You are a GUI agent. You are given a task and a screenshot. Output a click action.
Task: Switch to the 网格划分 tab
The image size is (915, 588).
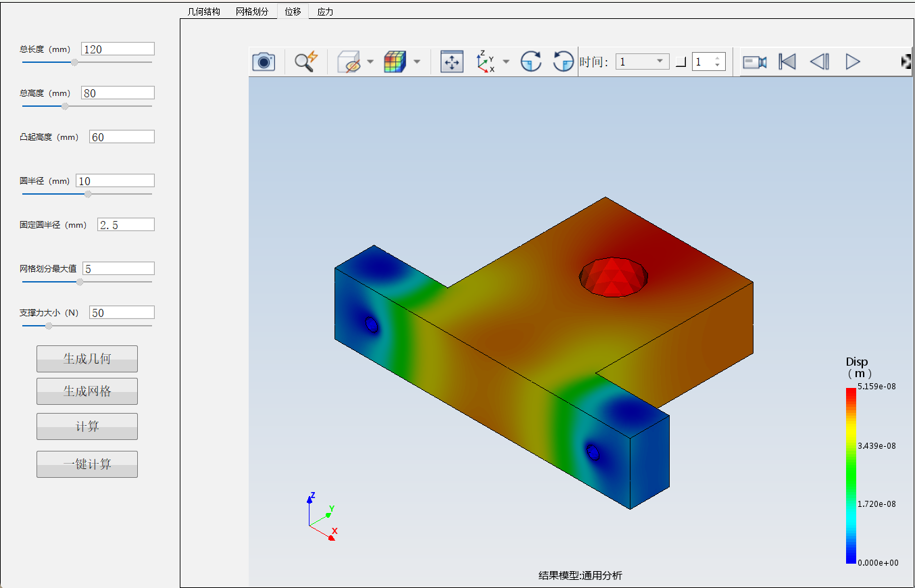coord(252,11)
